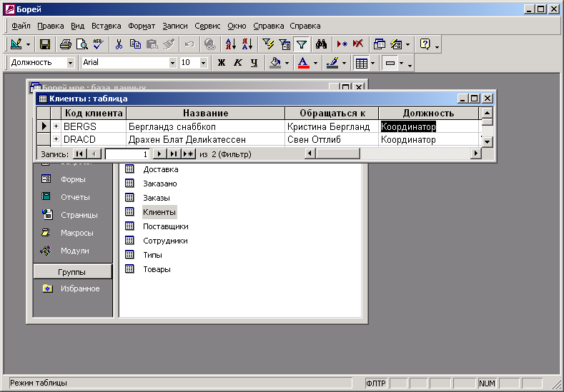Apply the red font color button
Screen dimensions: 564x392
pos(304,63)
